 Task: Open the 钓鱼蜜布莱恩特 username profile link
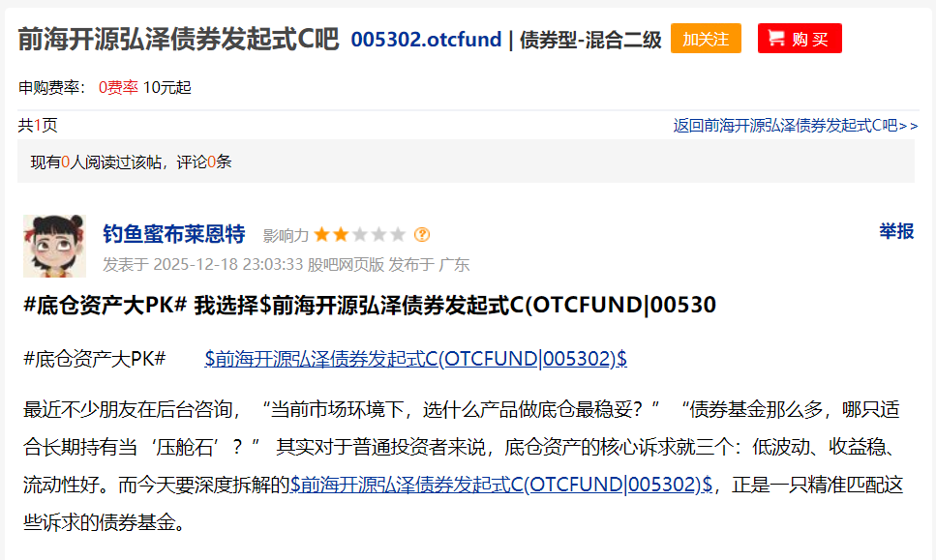coord(173,234)
